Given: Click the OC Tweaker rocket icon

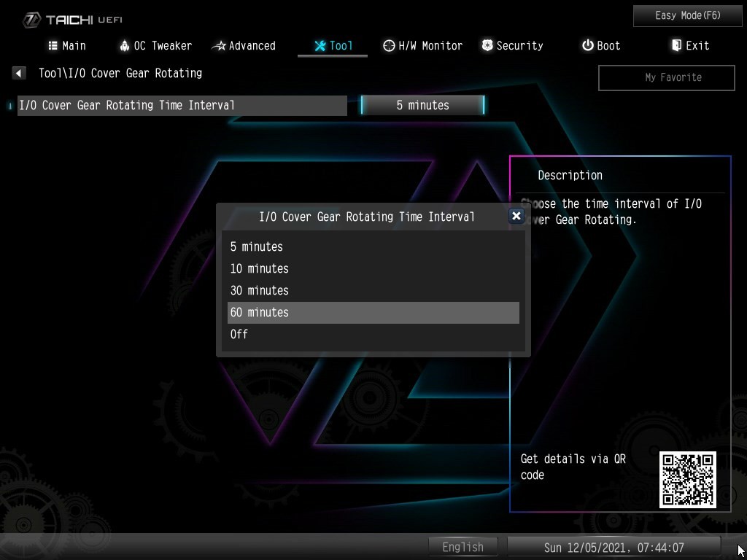Looking at the screenshot, I should click(x=124, y=46).
